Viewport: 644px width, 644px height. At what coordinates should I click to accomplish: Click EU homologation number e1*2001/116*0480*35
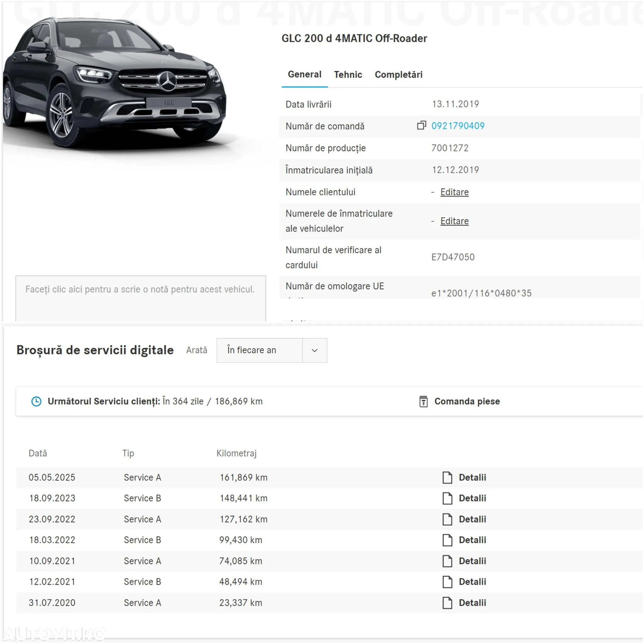[481, 293]
